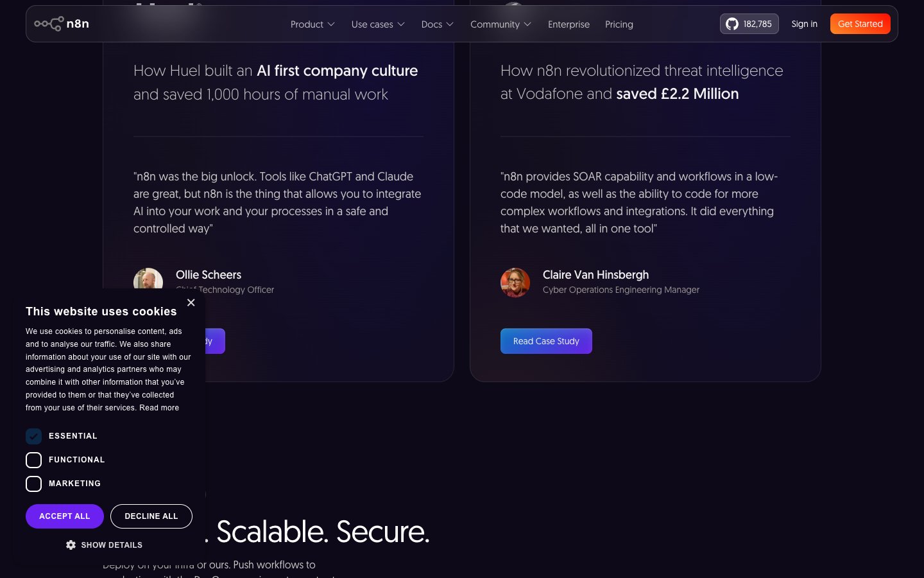924x578 pixels.
Task: Enable the Marketing cookies checkbox
Action: click(x=33, y=484)
